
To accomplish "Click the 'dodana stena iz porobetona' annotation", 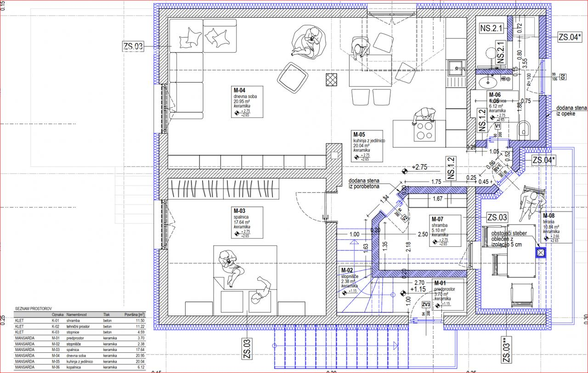I will pyautogui.click(x=370, y=183).
